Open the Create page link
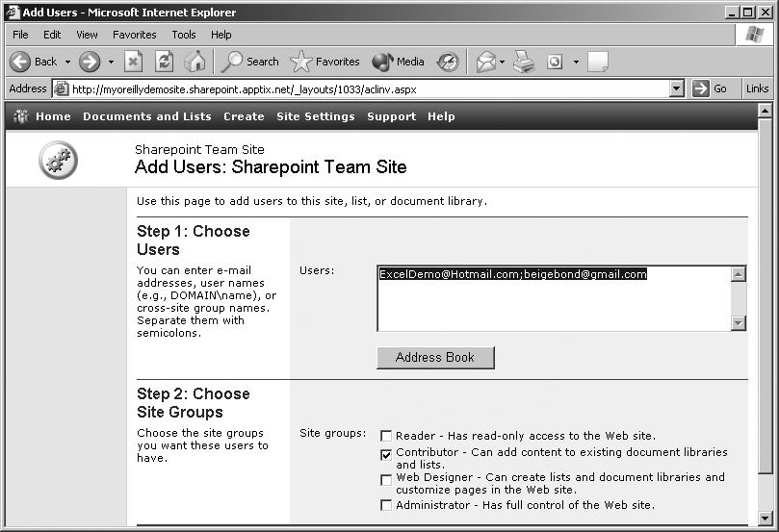 point(244,116)
